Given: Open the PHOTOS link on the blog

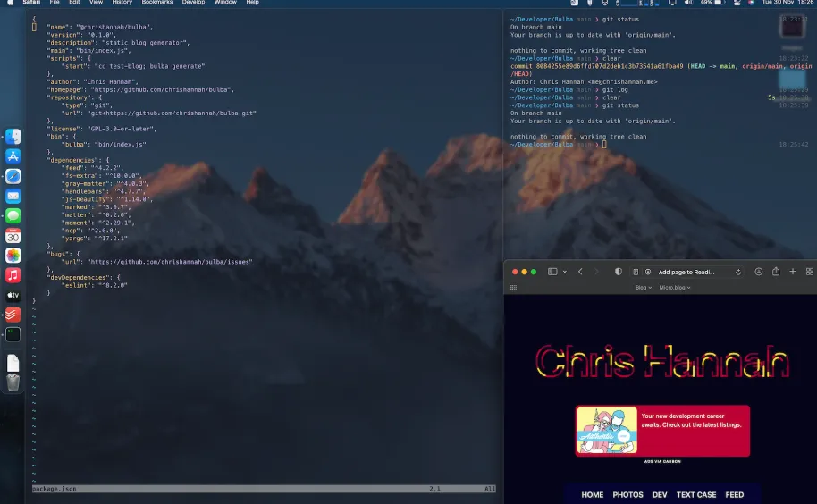Looking at the screenshot, I should pyautogui.click(x=627, y=495).
